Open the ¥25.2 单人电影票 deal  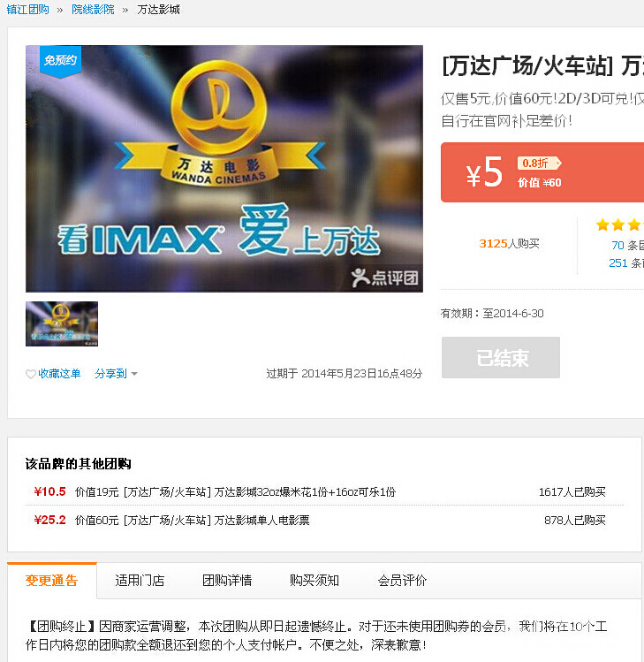tap(216, 521)
